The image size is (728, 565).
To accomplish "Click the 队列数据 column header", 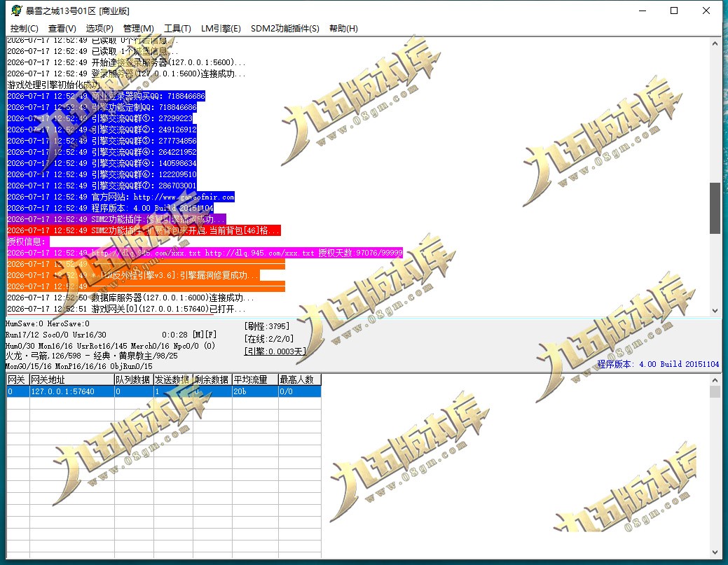I will (x=134, y=379).
